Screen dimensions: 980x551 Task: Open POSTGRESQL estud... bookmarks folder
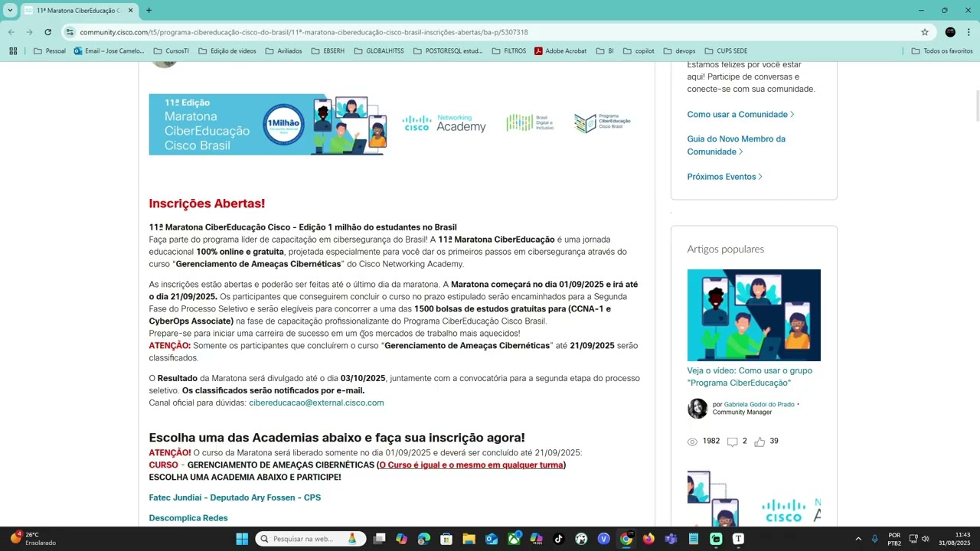click(448, 51)
